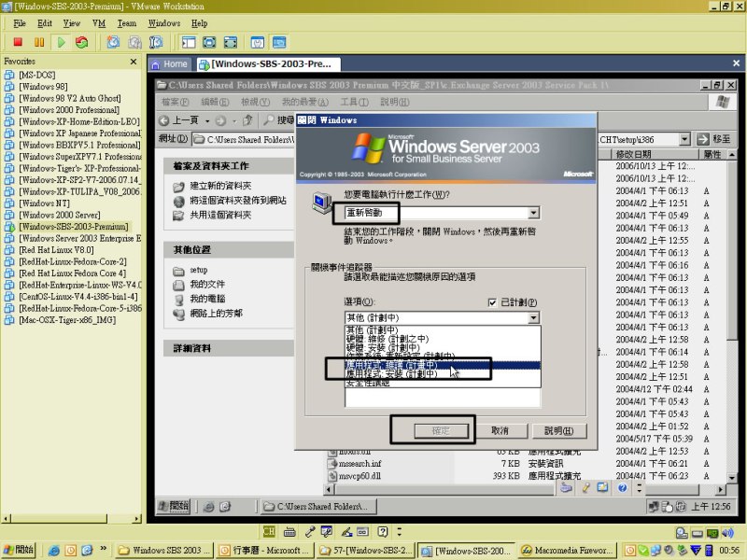Viewport: 747px width, 560px height.
Task: Select [Red Hat Linux V8.0] favorite
Action: (56, 250)
